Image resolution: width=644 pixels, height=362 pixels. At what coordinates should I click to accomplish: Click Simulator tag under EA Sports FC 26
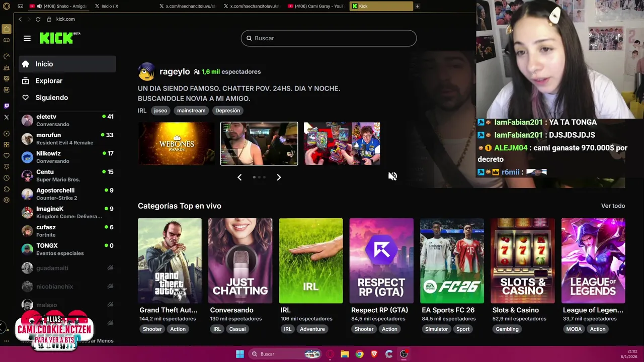(x=436, y=329)
